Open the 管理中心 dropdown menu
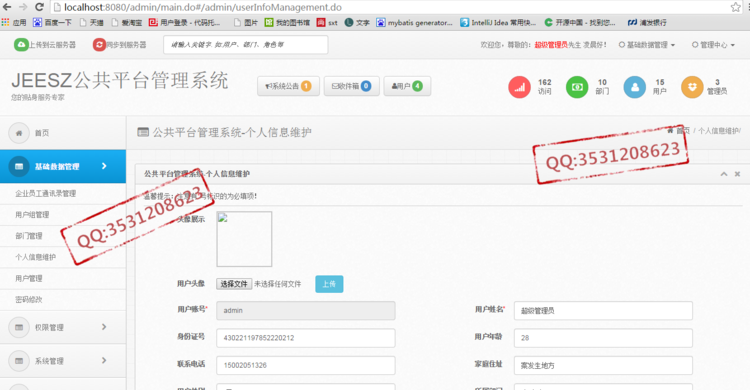Viewport: 750px width, 390px height. point(713,45)
